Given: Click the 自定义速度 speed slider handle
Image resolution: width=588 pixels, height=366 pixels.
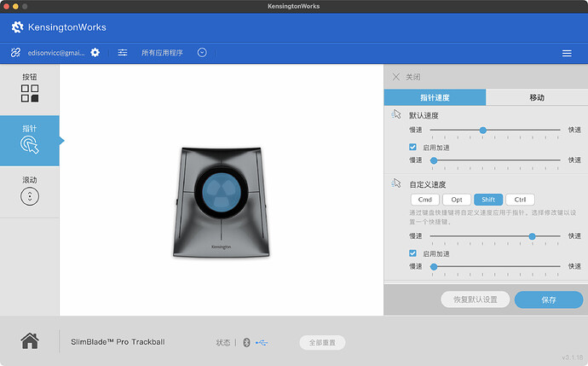Looking at the screenshot, I should pyautogui.click(x=532, y=236).
